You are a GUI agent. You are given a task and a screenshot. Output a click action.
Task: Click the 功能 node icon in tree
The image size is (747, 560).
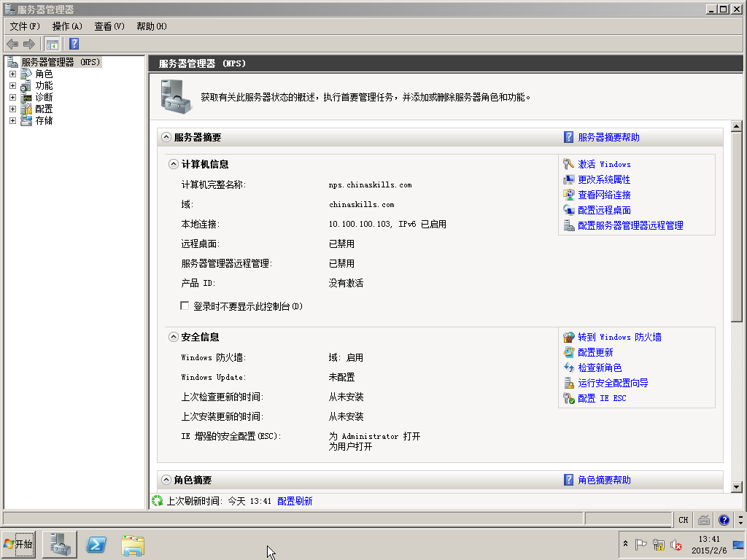pos(26,86)
